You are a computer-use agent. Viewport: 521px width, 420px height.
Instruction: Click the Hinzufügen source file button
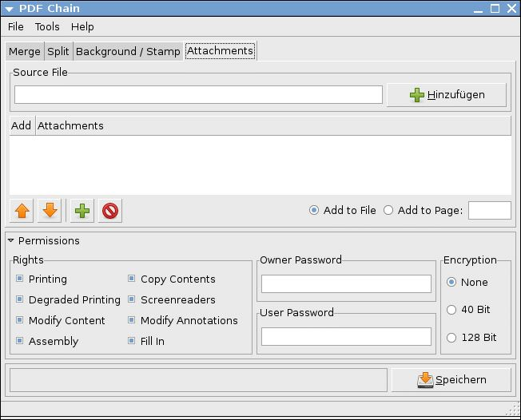coord(447,95)
